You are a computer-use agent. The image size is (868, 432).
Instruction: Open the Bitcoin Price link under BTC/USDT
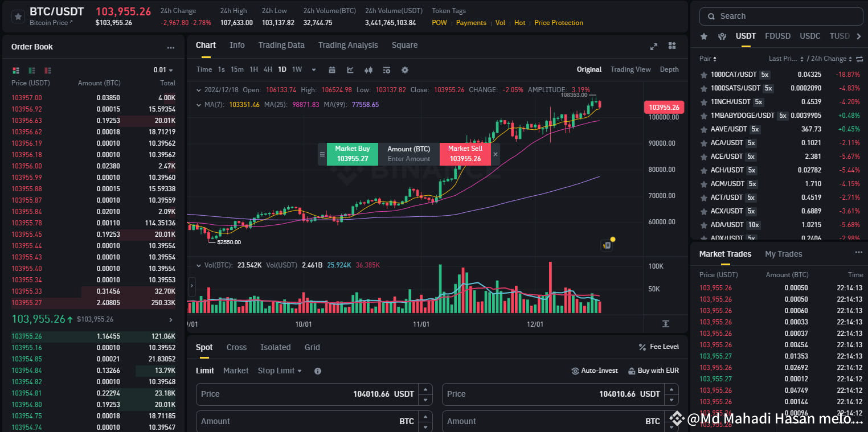pyautogui.click(x=51, y=23)
